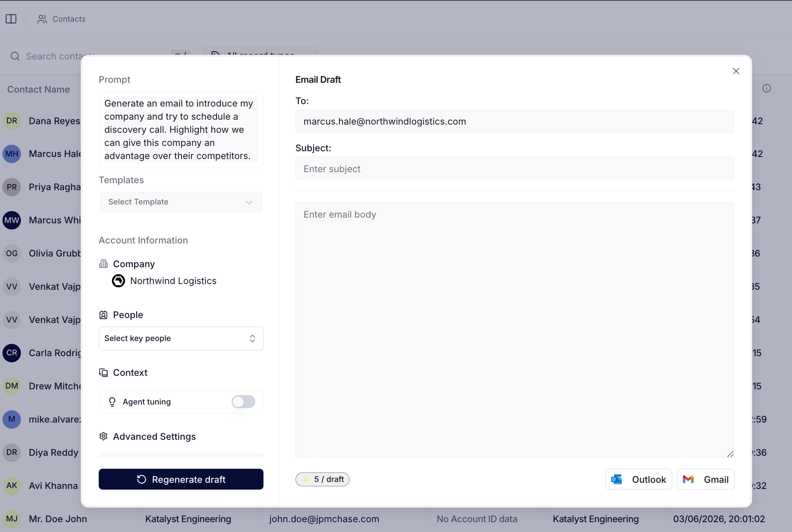Click the Contact Name column header
The height and width of the screenshot is (532, 792).
(x=39, y=89)
